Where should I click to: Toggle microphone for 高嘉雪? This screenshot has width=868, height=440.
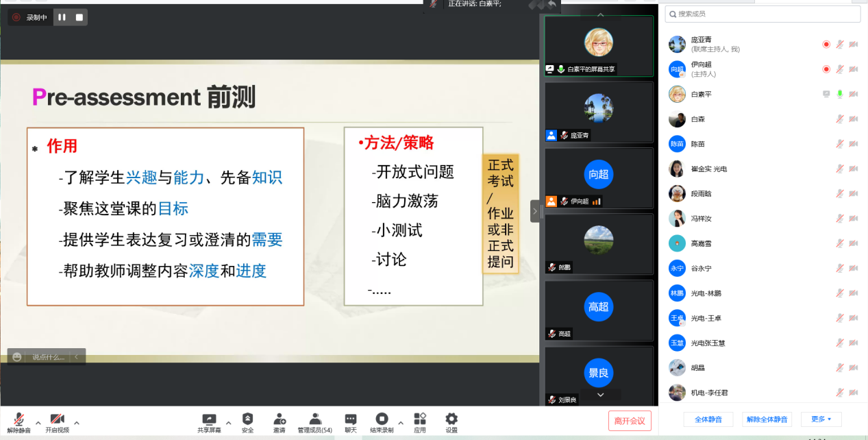pos(840,243)
